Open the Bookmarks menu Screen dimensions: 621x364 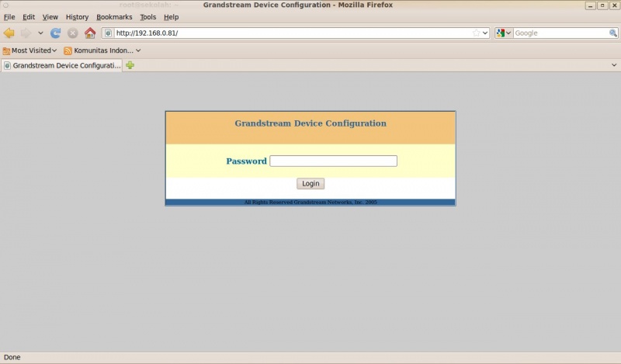point(114,17)
